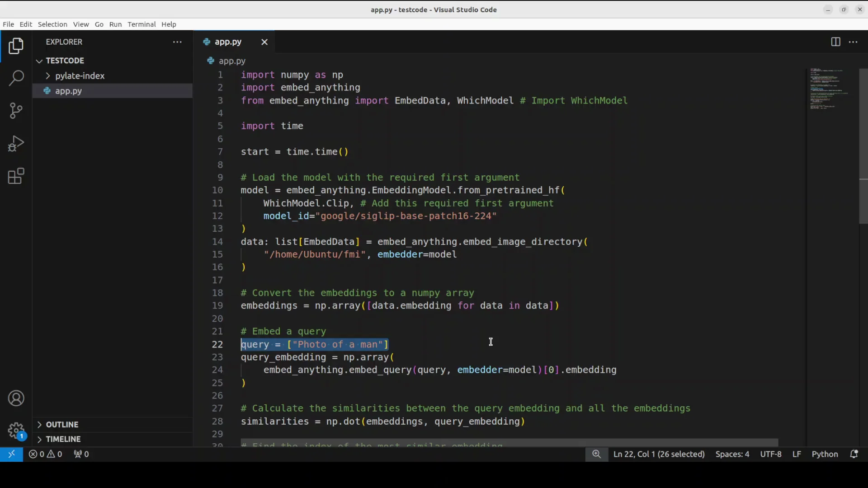This screenshot has height=488, width=868.
Task: Click the Spaces: 4 indentation button
Action: tap(732, 454)
